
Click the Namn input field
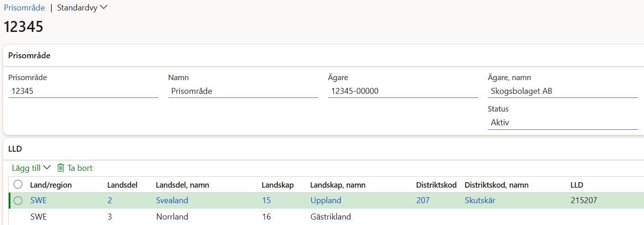243,91
